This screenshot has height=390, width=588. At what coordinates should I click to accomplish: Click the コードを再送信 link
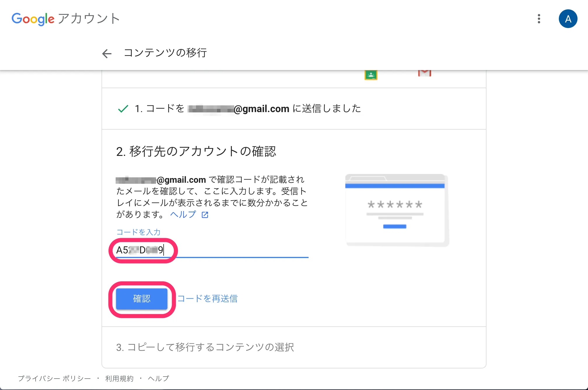[207, 299]
